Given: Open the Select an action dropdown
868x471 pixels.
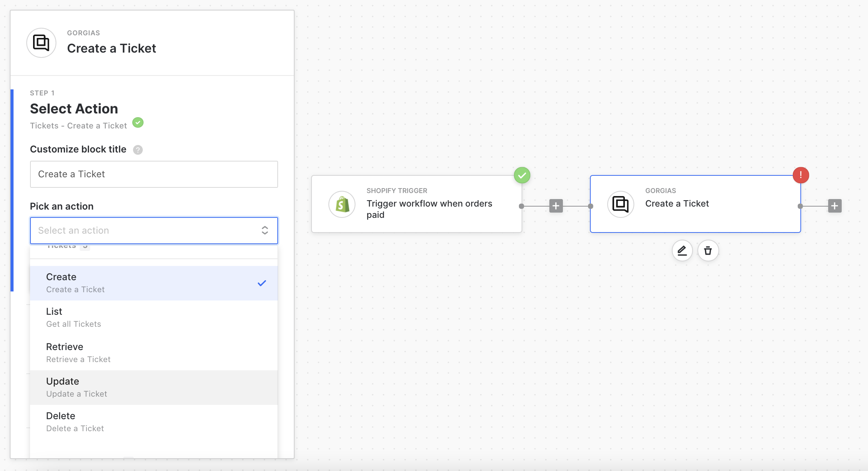Looking at the screenshot, I should point(147,230).
